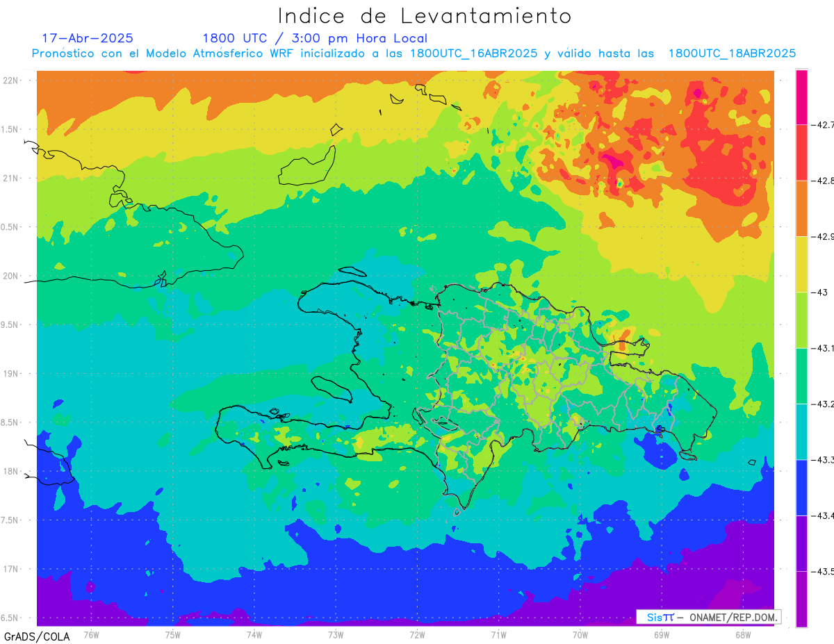
Task: Click the color bar value "-43"
Action: click(819, 292)
